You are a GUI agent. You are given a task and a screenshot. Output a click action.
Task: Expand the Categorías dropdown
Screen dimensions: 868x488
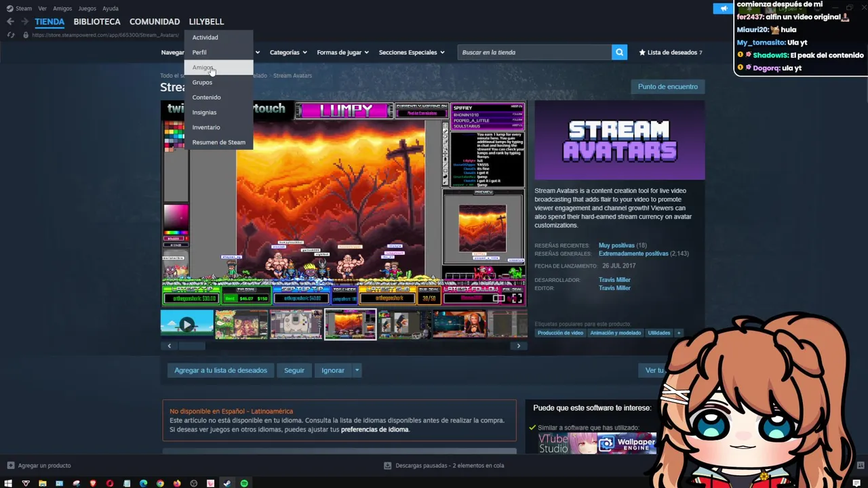(288, 52)
